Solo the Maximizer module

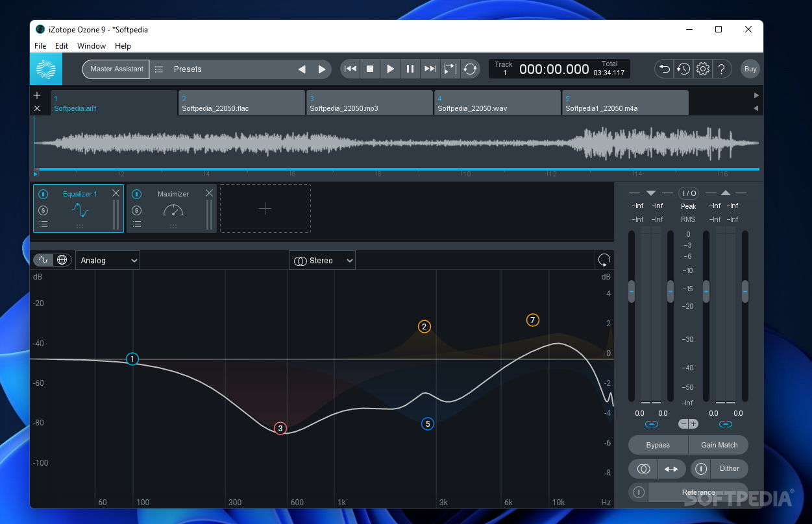pyautogui.click(x=136, y=210)
